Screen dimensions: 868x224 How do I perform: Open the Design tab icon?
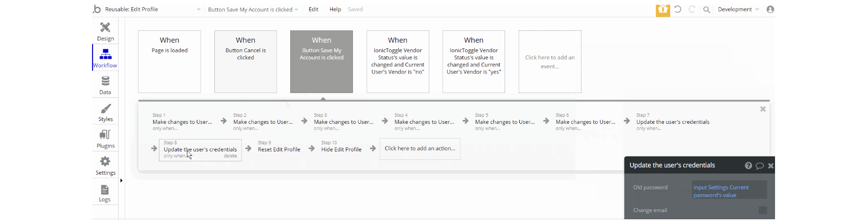click(x=105, y=28)
